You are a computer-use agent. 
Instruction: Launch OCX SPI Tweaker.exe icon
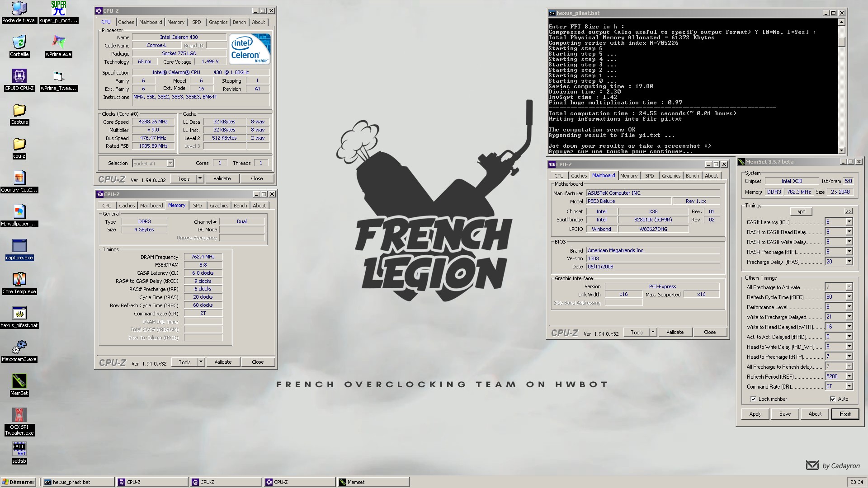pos(19,421)
